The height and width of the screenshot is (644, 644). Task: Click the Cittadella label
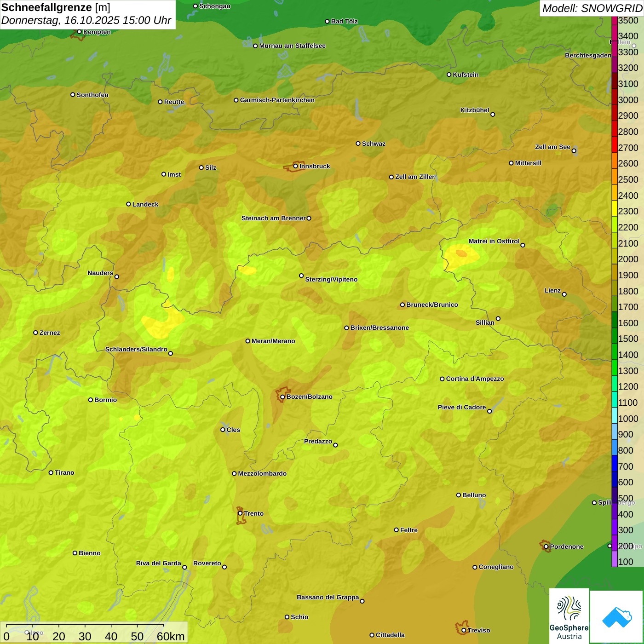tap(390, 635)
